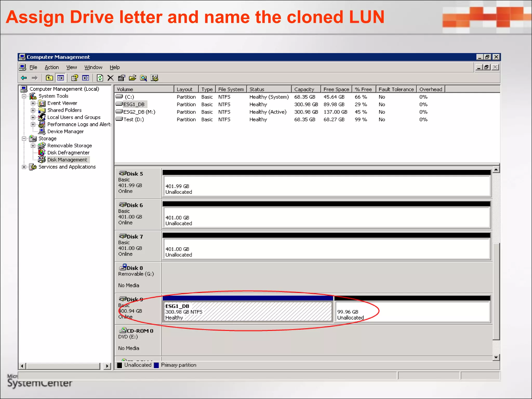Expand the Event Viewer tree node
This screenshot has width=532, height=399.
coord(33,103)
